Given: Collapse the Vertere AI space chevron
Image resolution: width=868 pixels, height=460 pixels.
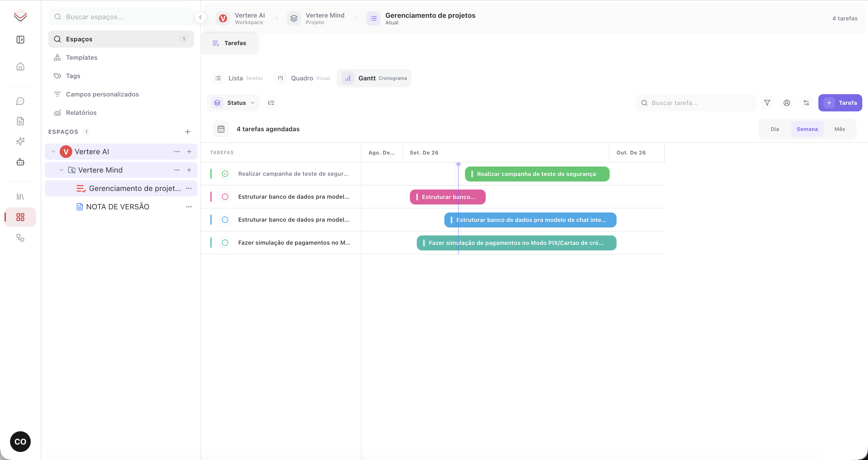Looking at the screenshot, I should 53,152.
